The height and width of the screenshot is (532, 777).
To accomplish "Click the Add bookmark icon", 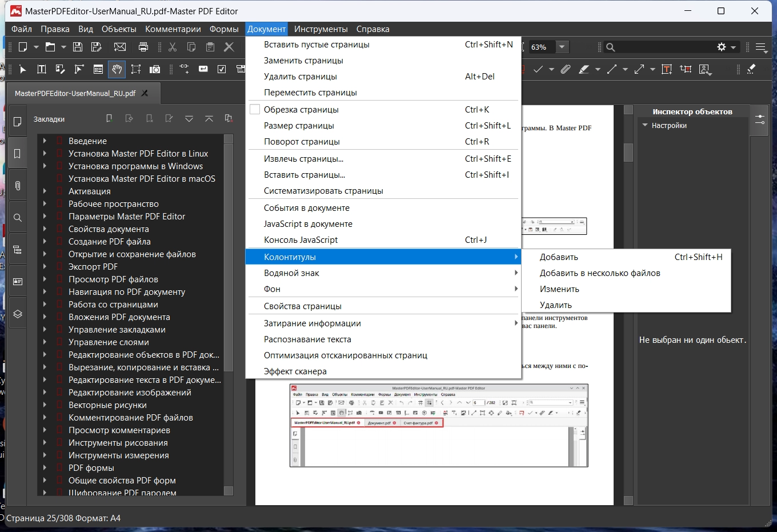I will 109,118.
